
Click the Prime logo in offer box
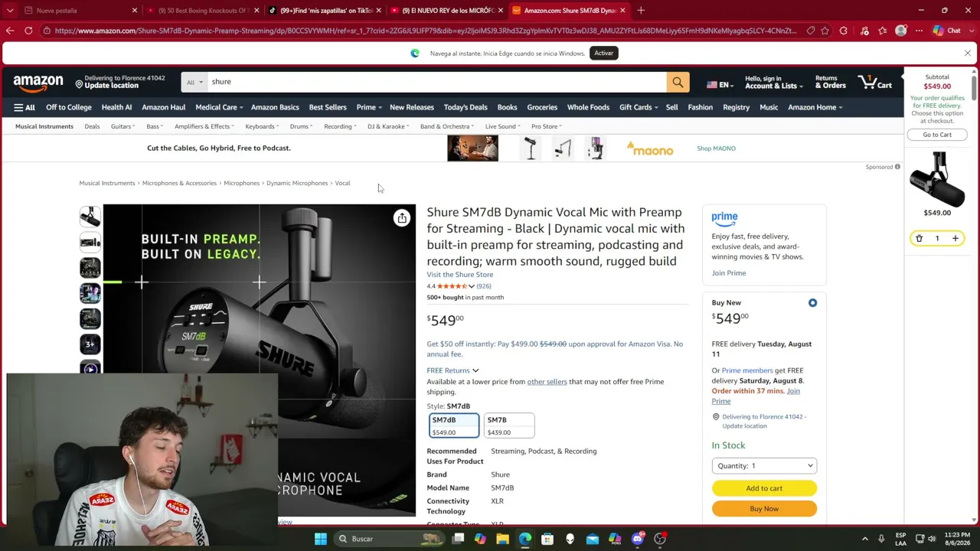(724, 219)
